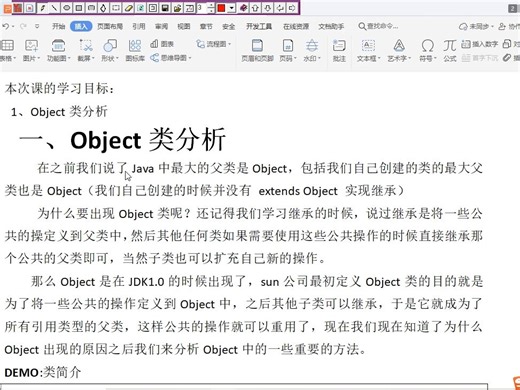Expand the pen color dropdown arrow

pos(232,8)
